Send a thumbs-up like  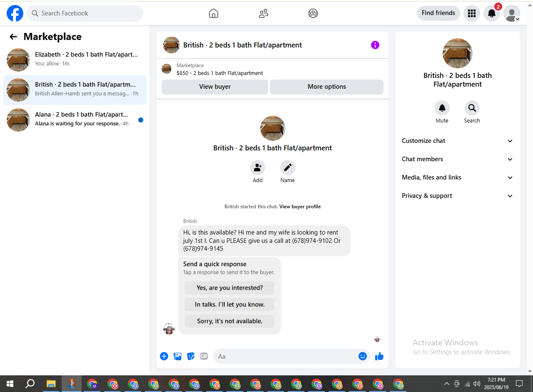coord(379,356)
